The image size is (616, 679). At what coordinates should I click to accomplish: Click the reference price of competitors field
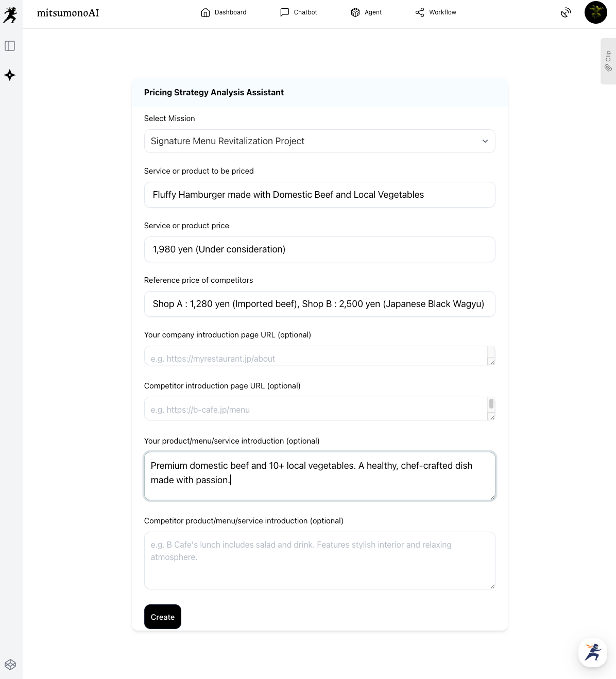(x=320, y=304)
